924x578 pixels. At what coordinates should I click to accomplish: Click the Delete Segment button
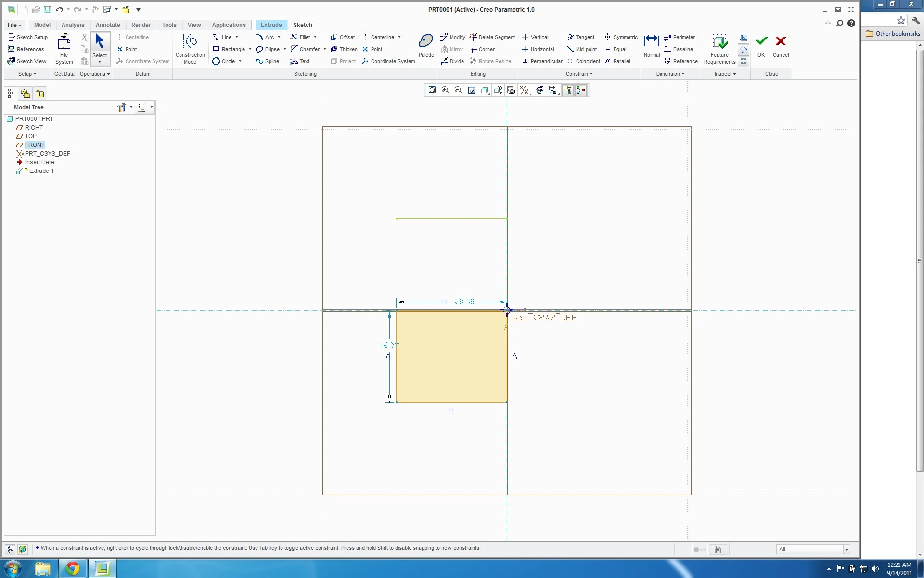coord(492,37)
